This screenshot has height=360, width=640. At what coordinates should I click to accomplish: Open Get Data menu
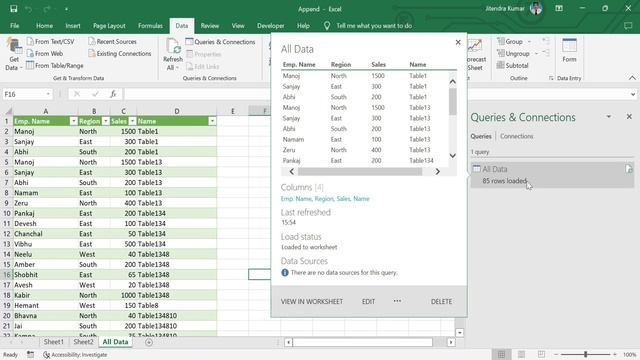click(x=13, y=54)
